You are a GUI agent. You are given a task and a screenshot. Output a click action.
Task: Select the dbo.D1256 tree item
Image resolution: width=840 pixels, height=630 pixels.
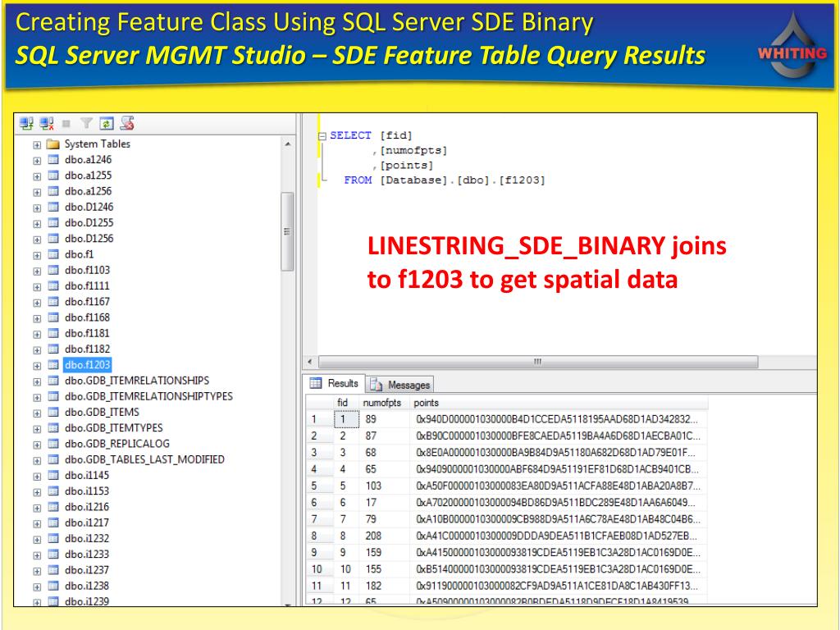point(89,239)
